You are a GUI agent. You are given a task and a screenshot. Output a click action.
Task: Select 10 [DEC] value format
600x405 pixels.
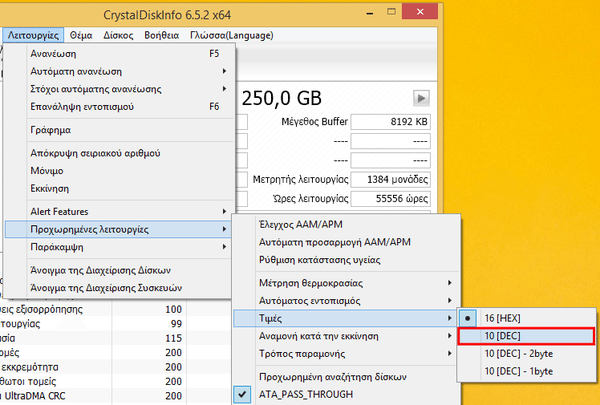tap(527, 336)
